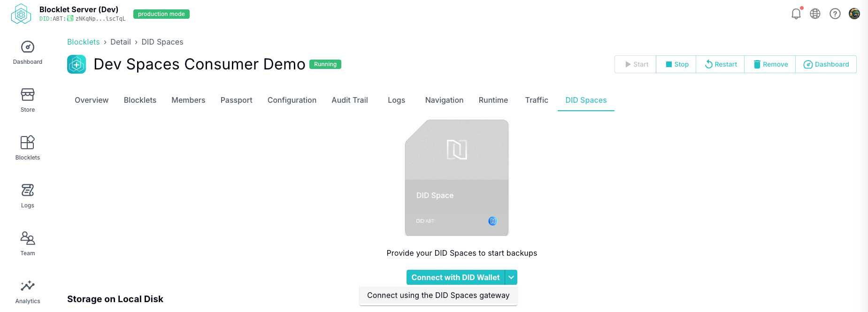This screenshot has height=312, width=868.
Task: Open the user avatar menu
Action: click(854, 14)
